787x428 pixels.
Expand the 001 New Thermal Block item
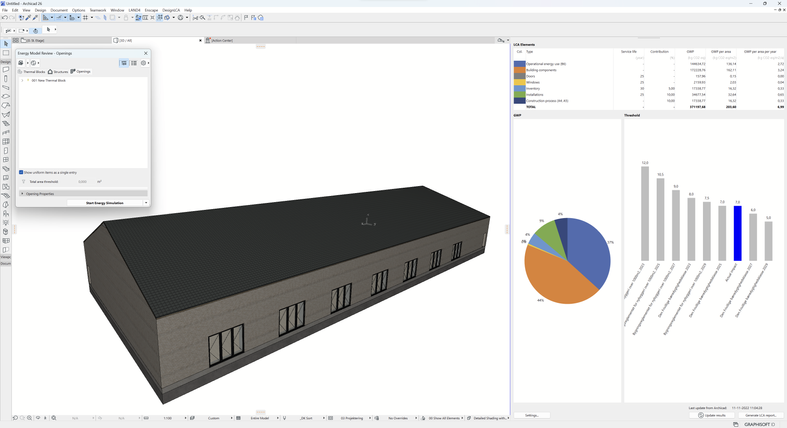pyautogui.click(x=22, y=80)
